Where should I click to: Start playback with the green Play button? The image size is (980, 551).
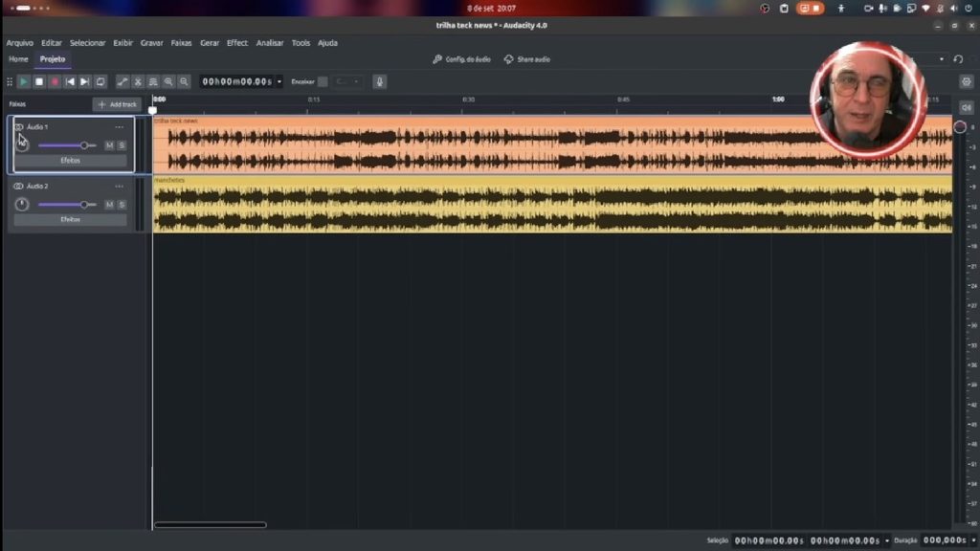click(24, 82)
